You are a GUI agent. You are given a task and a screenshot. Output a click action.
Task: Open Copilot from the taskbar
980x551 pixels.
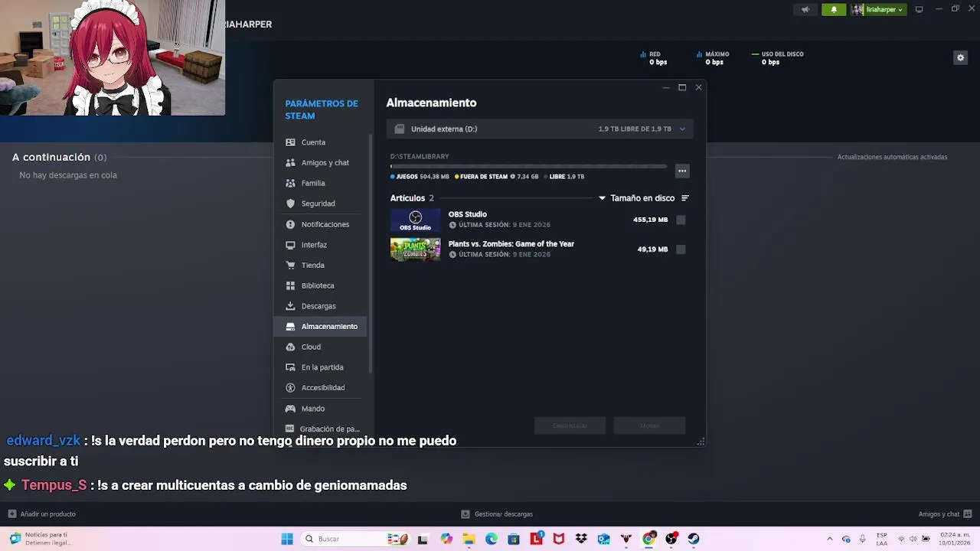pyautogui.click(x=446, y=539)
